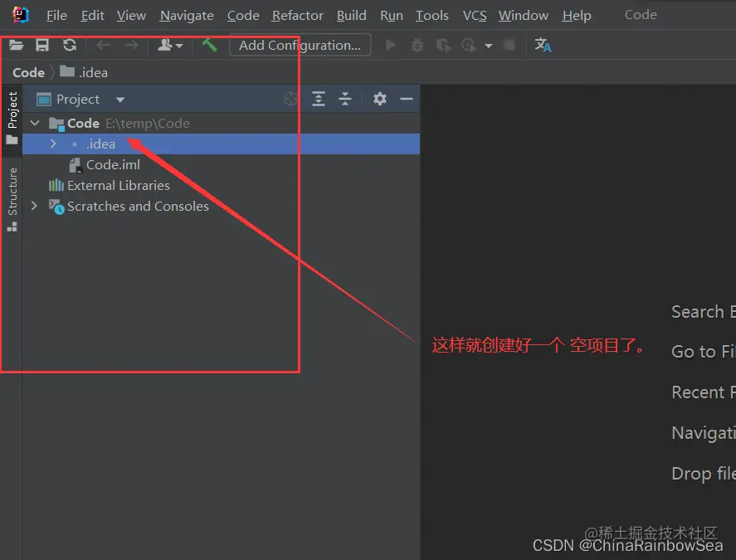Open Project panel settings gear
Viewport: 736px width, 560px height.
pyautogui.click(x=380, y=99)
